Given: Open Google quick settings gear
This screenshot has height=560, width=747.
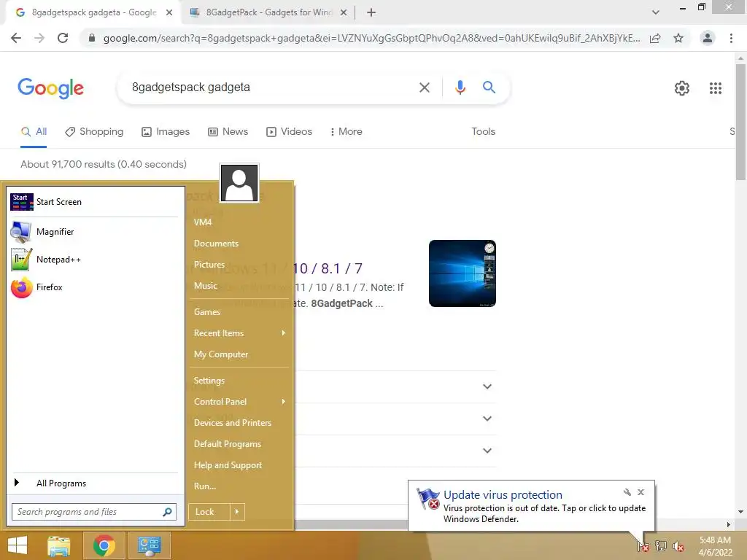Looking at the screenshot, I should pyautogui.click(x=682, y=88).
